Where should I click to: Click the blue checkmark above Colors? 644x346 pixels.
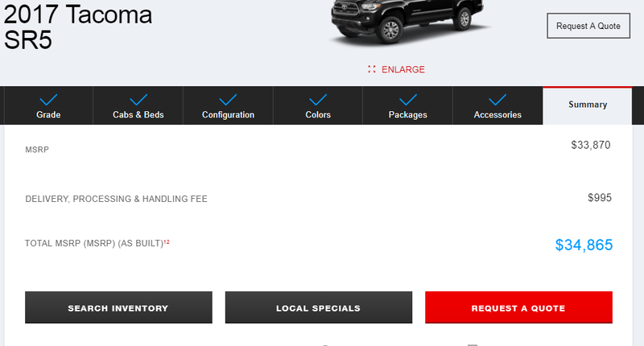coord(318,100)
